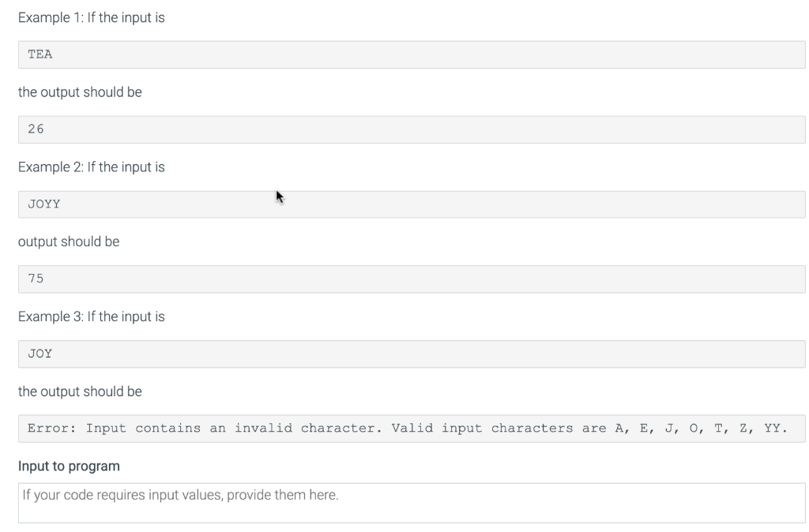Click the 'Input to program' text field
The height and width of the screenshot is (532, 809).
pyautogui.click(x=411, y=503)
